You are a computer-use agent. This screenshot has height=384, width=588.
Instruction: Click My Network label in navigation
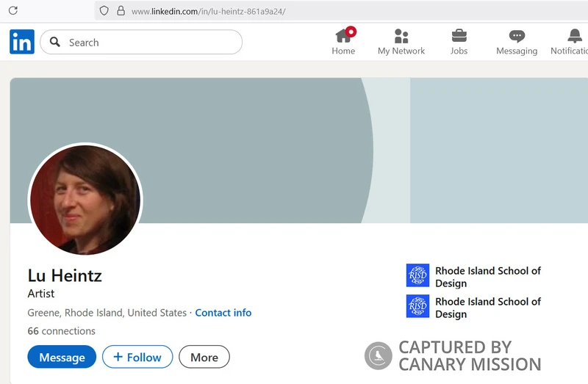tap(401, 51)
